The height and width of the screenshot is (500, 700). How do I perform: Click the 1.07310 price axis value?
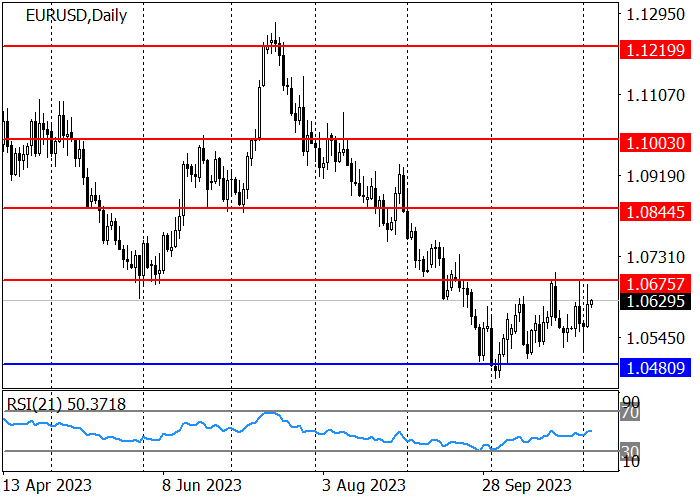655,257
